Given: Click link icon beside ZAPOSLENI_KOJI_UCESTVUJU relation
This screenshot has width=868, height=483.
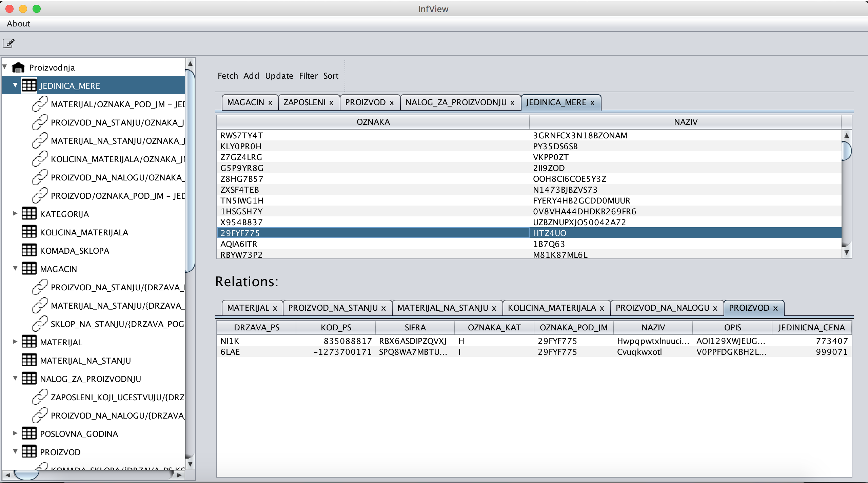Looking at the screenshot, I should [x=40, y=397].
